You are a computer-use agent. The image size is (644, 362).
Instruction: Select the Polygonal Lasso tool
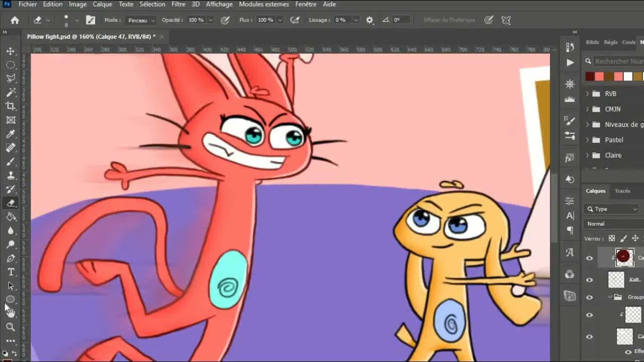[x=11, y=78]
